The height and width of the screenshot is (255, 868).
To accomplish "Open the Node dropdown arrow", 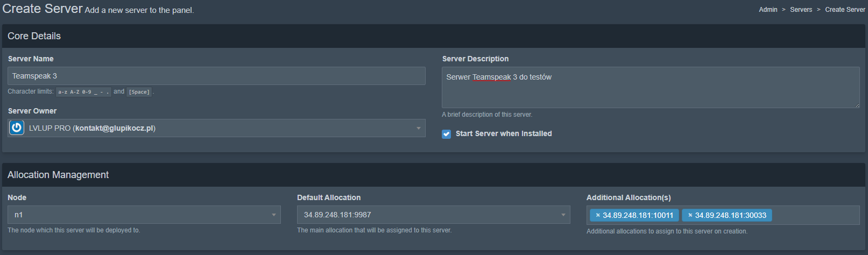I will point(274,215).
